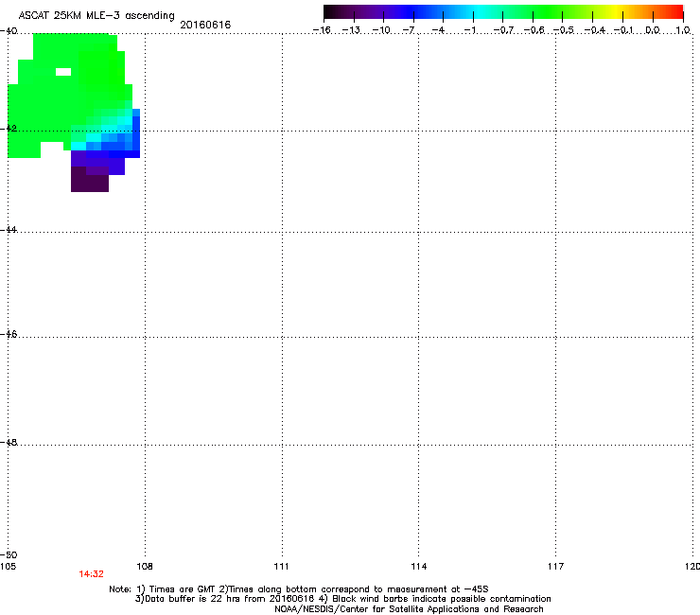The image size is (700, 615).
Task: Select the 20160616 date label
Action: [x=205, y=25]
